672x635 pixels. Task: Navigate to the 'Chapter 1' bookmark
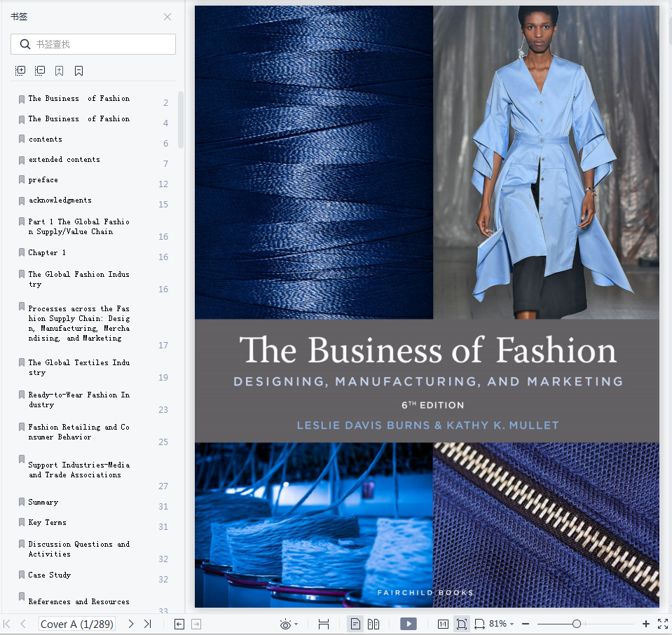point(47,252)
